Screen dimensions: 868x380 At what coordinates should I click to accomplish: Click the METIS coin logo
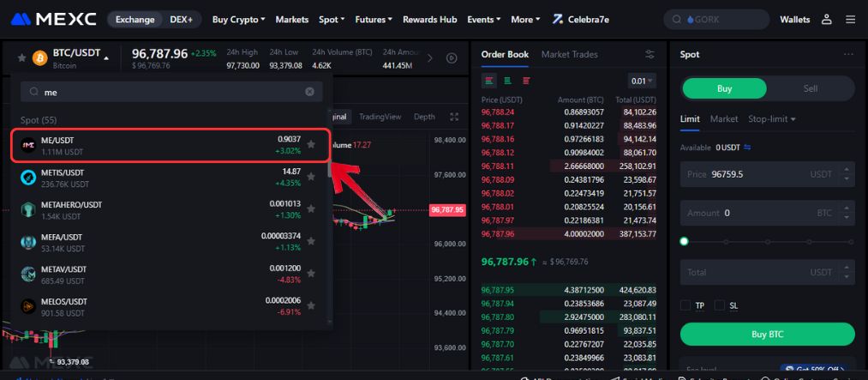(28, 178)
